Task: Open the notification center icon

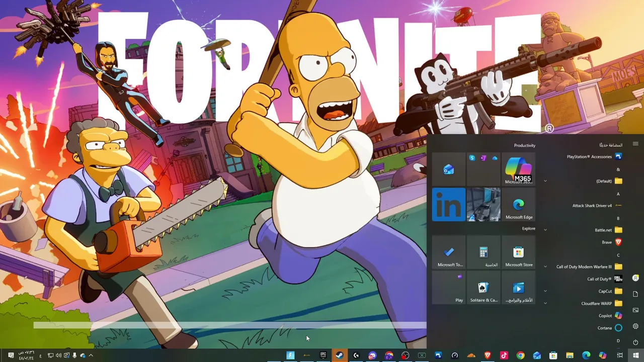Action: coord(11,355)
